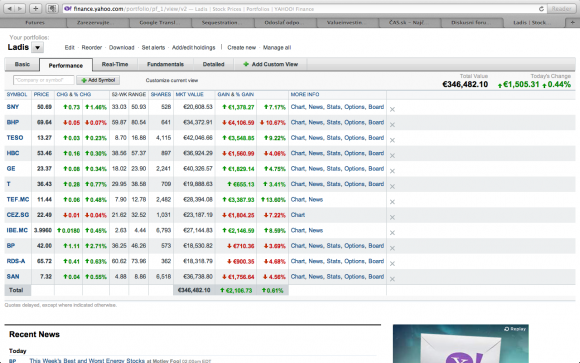580x363 pixels.
Task: Remove the BHP row with its X
Action: click(x=392, y=125)
